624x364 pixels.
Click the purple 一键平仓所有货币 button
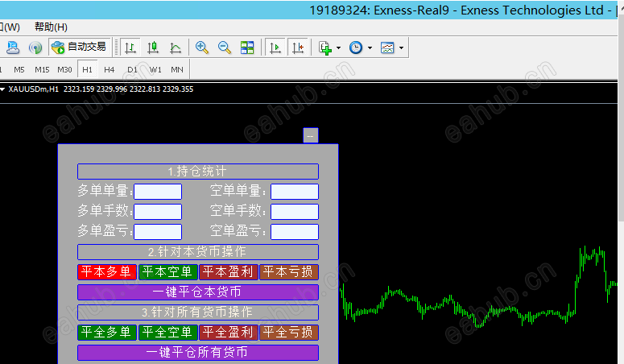(198, 353)
